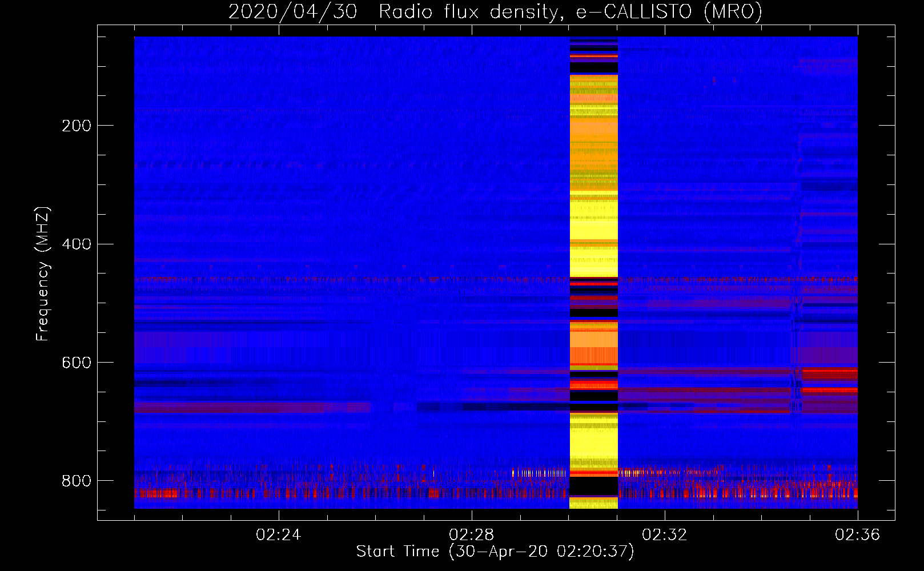
Task: Click the 02:28 time tick label
Action: [x=471, y=535]
